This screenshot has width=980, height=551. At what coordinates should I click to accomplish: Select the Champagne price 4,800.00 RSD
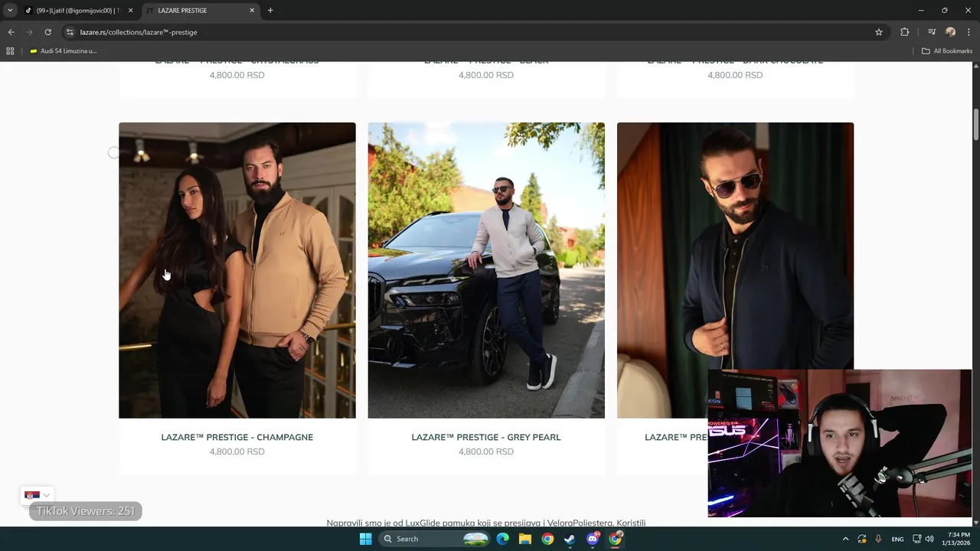(x=237, y=452)
